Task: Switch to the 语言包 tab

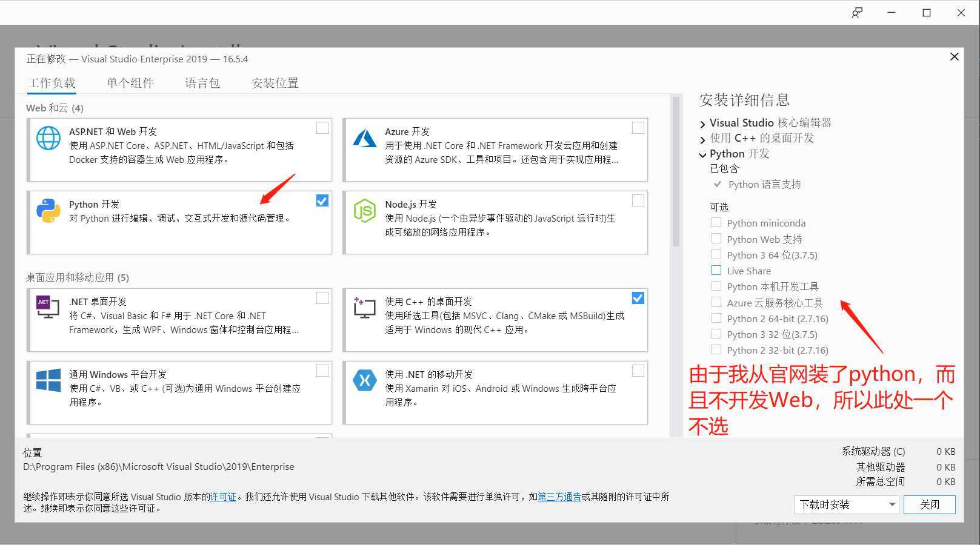Action: 202,83
